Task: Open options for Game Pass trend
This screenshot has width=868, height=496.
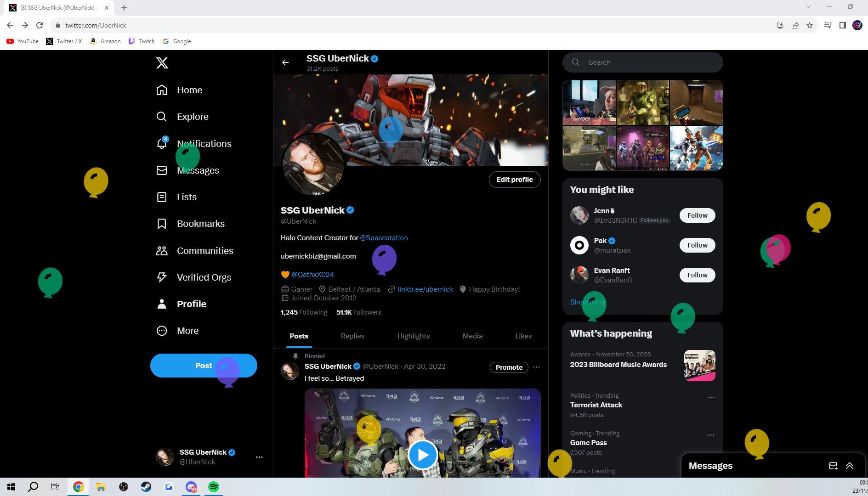Action: (711, 435)
